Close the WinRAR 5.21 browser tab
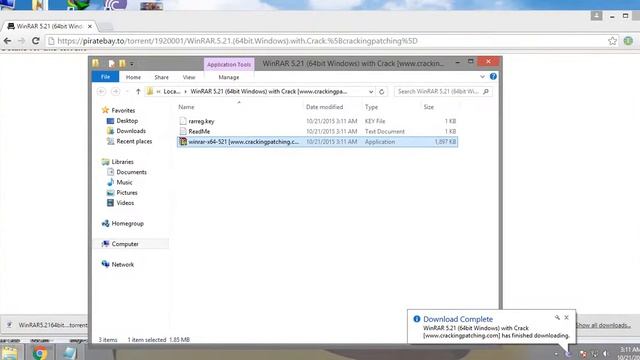640x360 pixels. pos(90,26)
